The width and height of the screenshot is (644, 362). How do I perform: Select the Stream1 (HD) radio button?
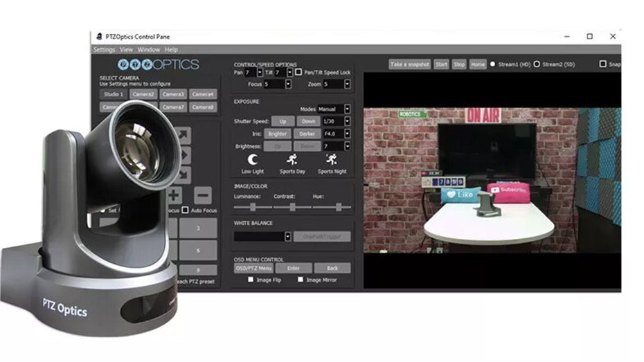click(x=493, y=64)
